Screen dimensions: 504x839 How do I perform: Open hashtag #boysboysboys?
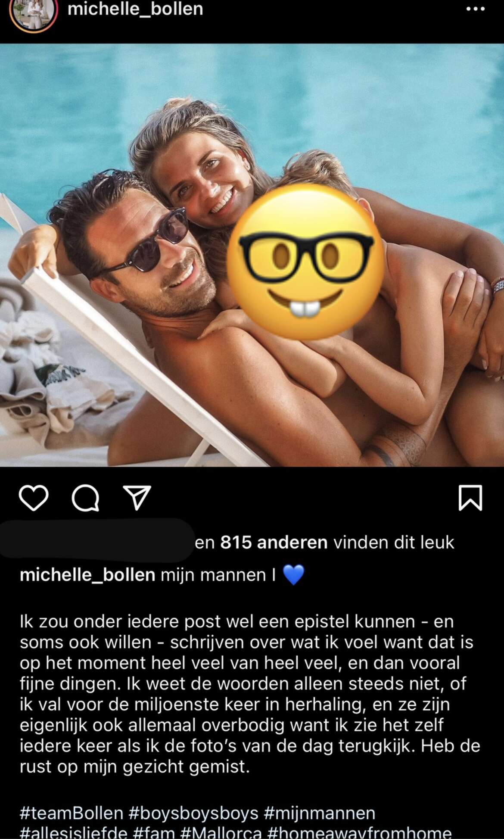(193, 813)
